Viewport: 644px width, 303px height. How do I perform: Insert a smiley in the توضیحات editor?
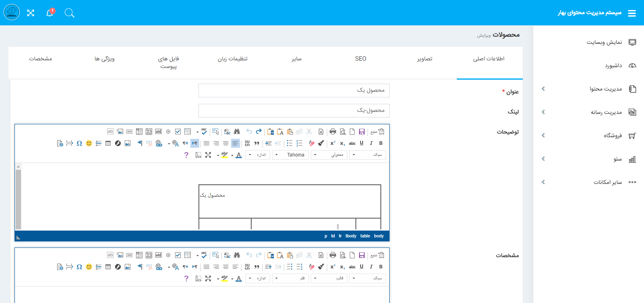[x=89, y=143]
